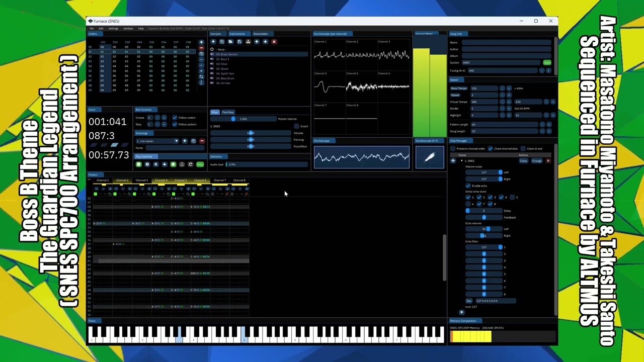Duplicate the instrument with the copy icon
This screenshot has width=644, height=362.
(222, 42)
